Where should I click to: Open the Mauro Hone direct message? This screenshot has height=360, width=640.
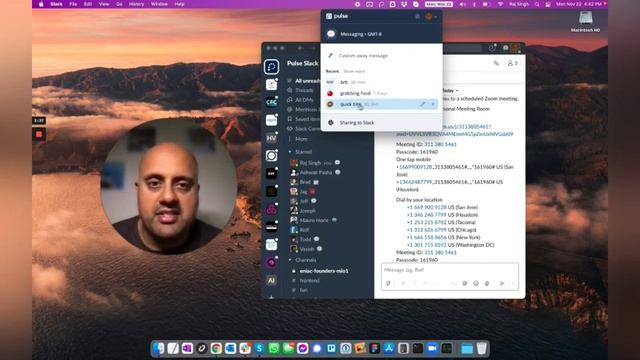pyautogui.click(x=313, y=220)
